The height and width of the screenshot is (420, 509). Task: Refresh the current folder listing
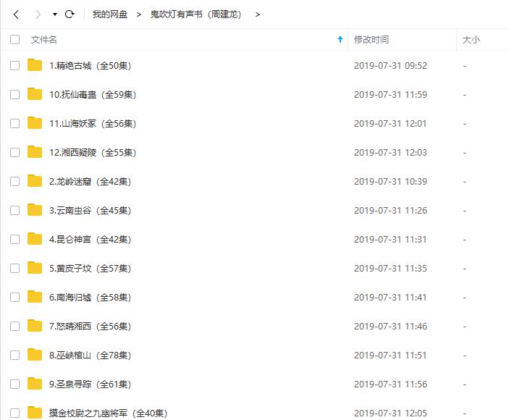tap(70, 14)
